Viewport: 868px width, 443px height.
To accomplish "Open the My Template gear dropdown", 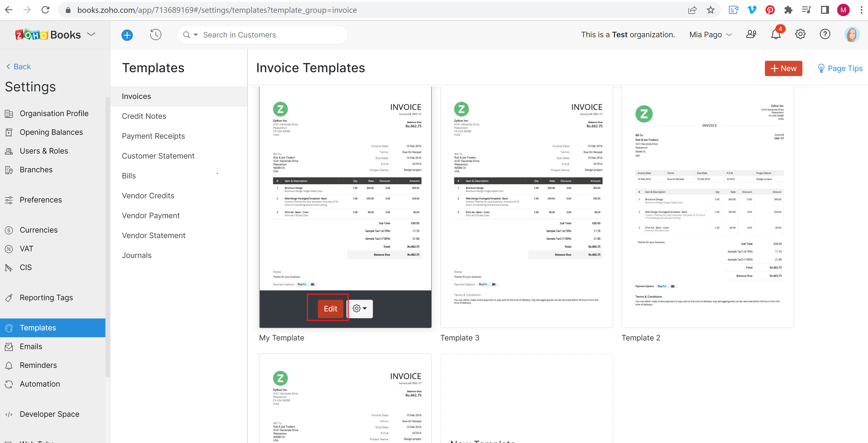I will pyautogui.click(x=360, y=309).
